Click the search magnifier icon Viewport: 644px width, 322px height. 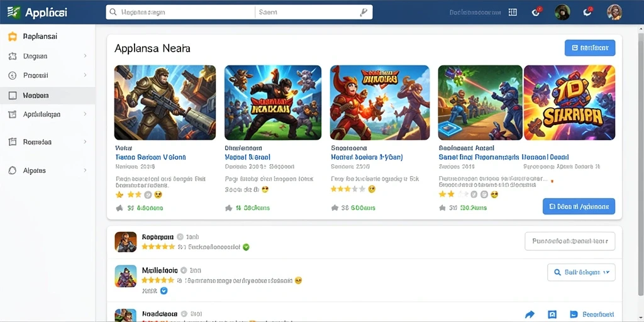point(113,13)
